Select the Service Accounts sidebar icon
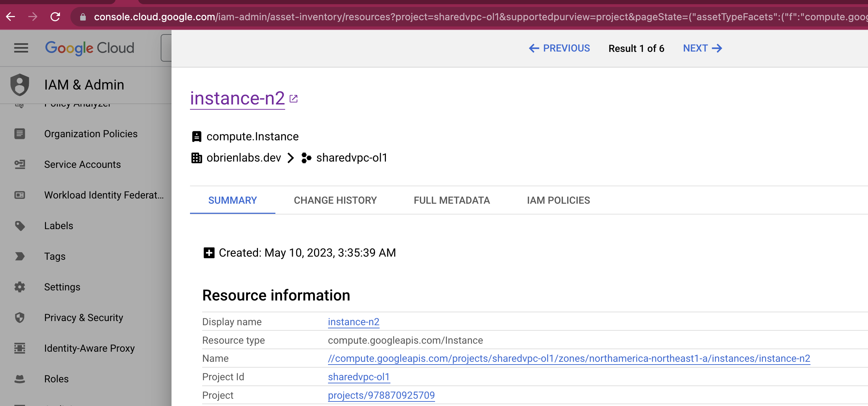Screen dimensions: 868x406 point(20,164)
